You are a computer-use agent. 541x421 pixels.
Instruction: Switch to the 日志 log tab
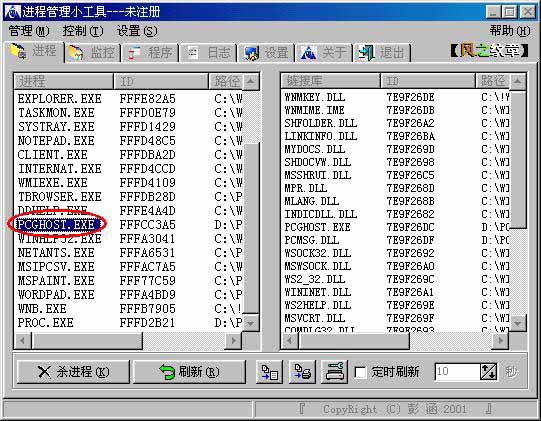[x=208, y=53]
